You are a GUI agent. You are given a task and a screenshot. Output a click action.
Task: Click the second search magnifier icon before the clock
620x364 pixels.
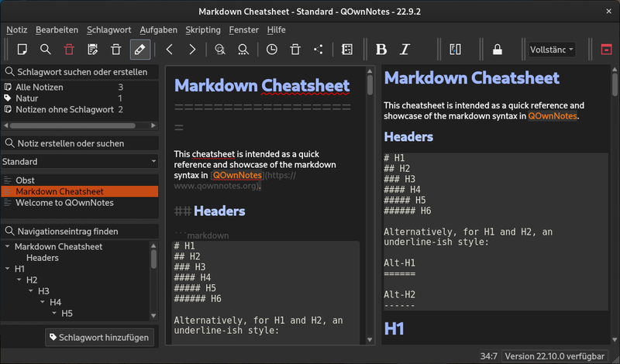243,50
